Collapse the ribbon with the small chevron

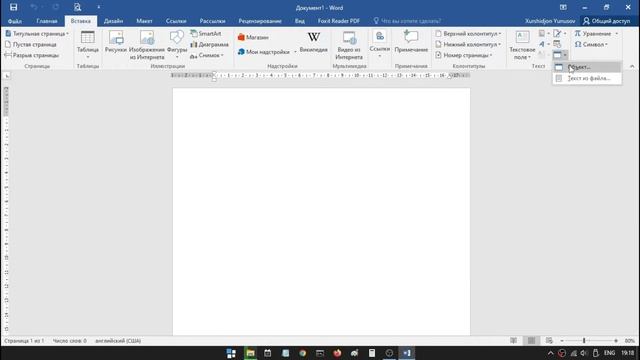(x=632, y=66)
